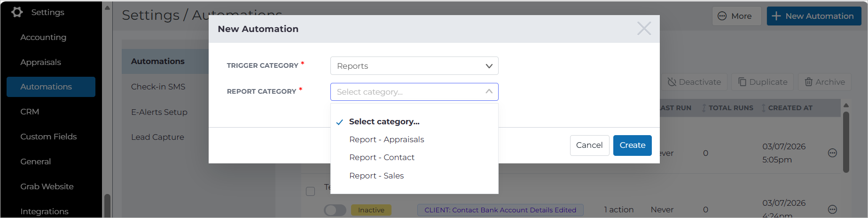Viewport: 868px width, 218px height.
Task: Select the Check-in SMS sub-tab
Action: pyautogui.click(x=158, y=87)
